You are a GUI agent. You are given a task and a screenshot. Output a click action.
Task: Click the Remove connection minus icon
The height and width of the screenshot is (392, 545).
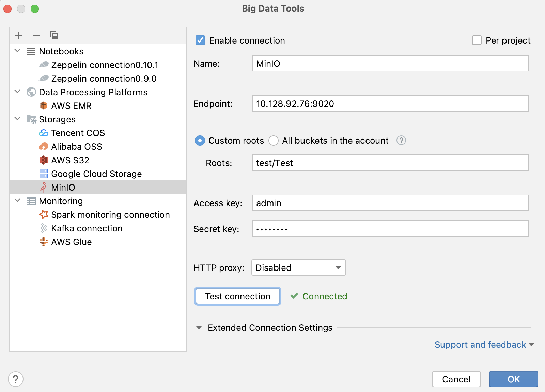36,35
